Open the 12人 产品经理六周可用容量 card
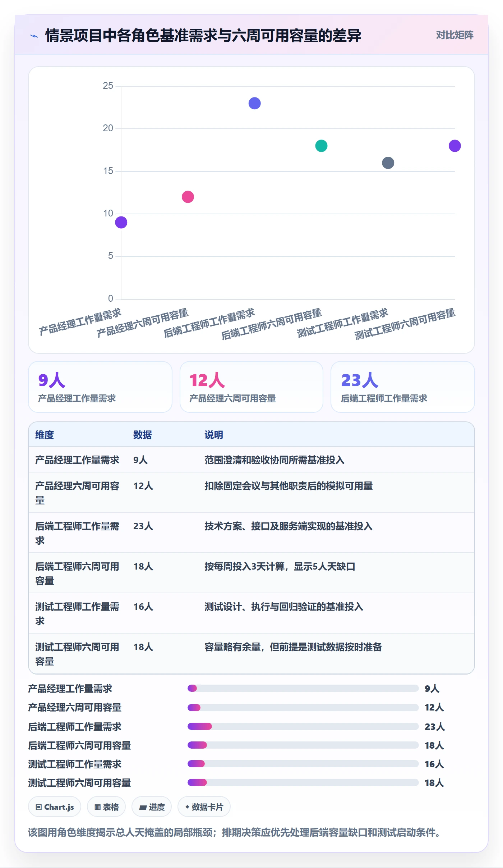Viewport: 503px width, 868px height. [x=251, y=387]
